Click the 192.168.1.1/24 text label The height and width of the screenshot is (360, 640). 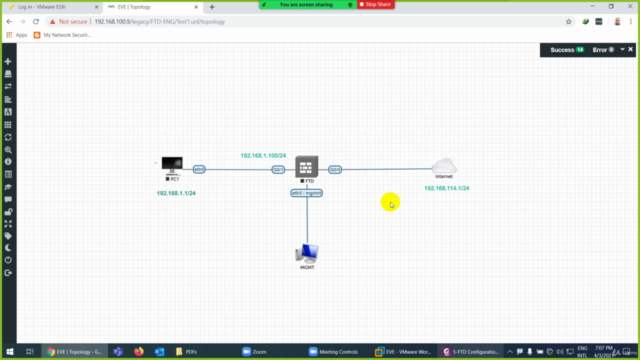(x=176, y=193)
